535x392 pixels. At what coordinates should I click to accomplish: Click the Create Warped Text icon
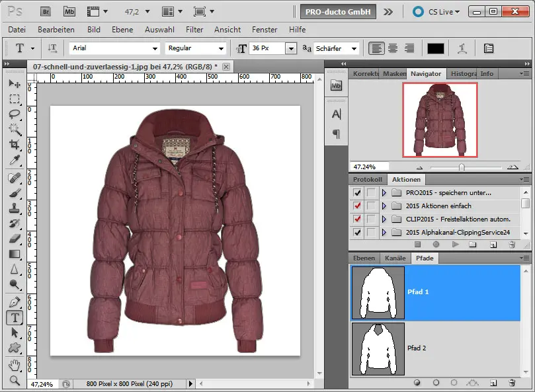(462, 48)
